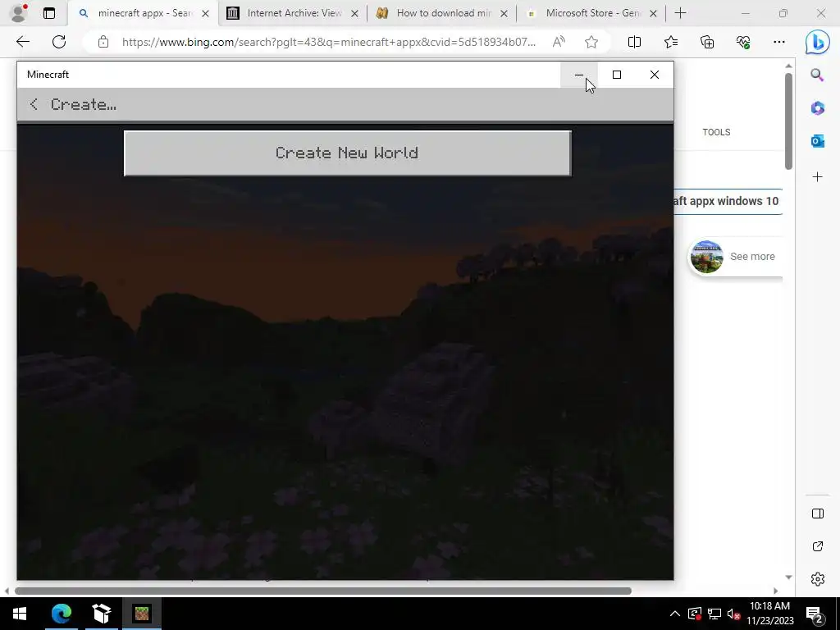Click the browser back arrow
The width and height of the screenshot is (840, 630).
pos(22,42)
